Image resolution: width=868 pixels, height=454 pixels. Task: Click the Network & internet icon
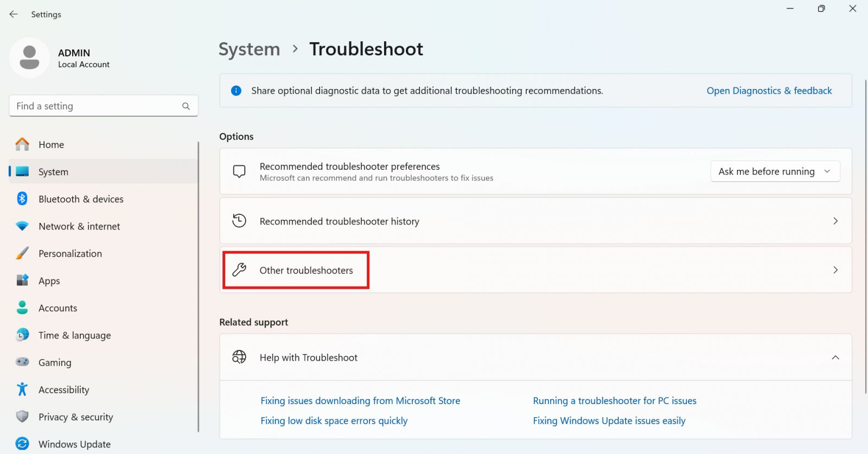pyautogui.click(x=22, y=226)
